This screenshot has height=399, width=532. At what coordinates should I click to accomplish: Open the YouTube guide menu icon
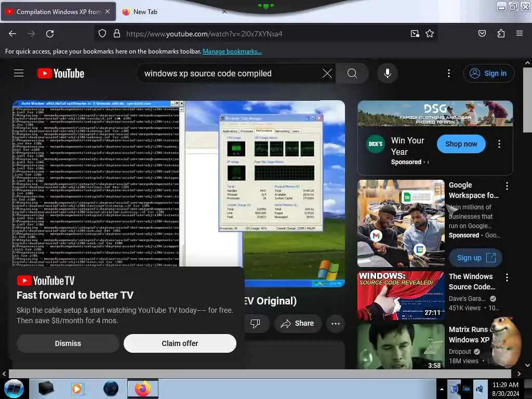(19, 73)
